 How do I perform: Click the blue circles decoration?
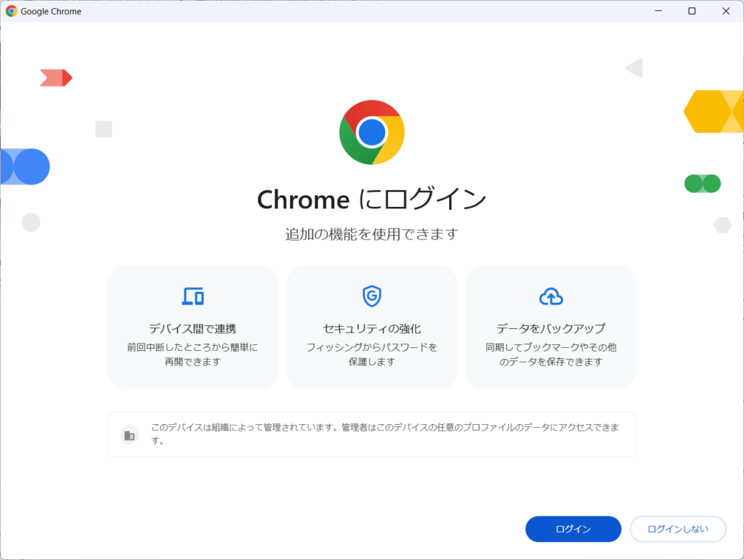pos(25,166)
